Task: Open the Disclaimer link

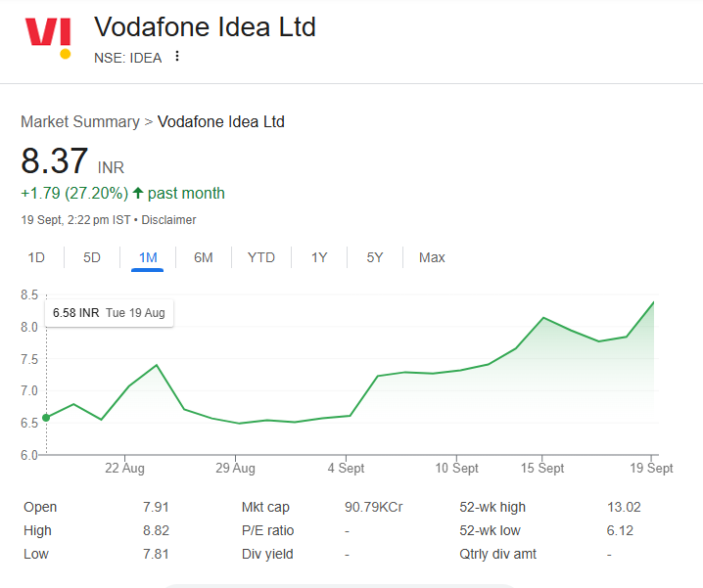Action: pos(169,220)
